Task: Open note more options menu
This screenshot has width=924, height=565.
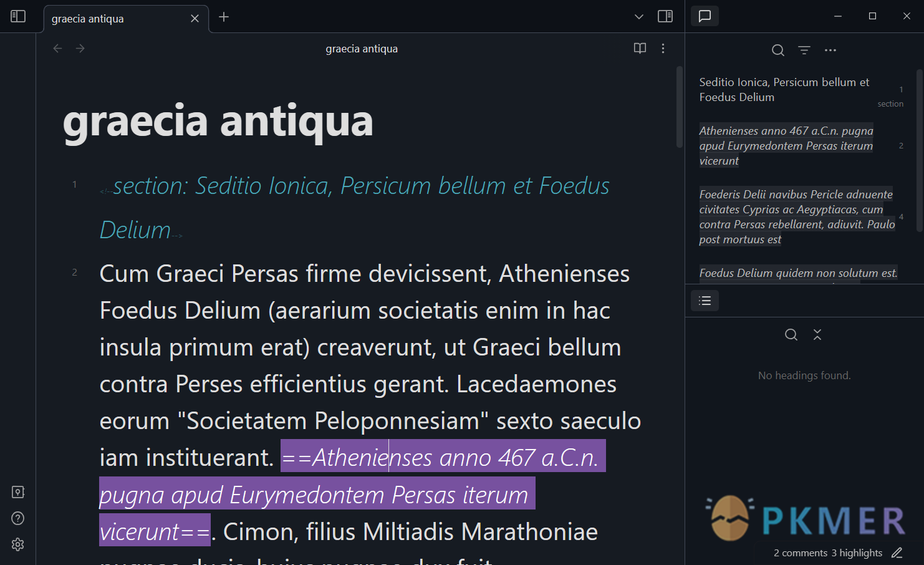Action: 663,49
